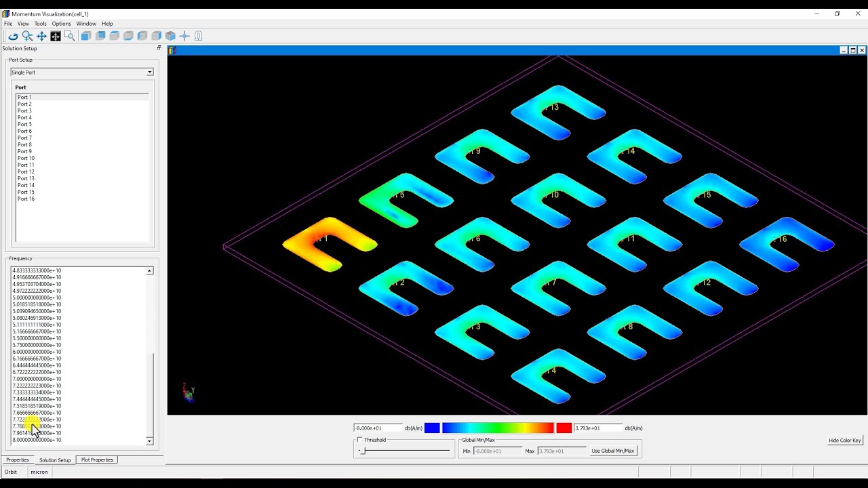Click the frequency list scroll down arrow
The width and height of the screenshot is (868, 488).
[x=150, y=441]
